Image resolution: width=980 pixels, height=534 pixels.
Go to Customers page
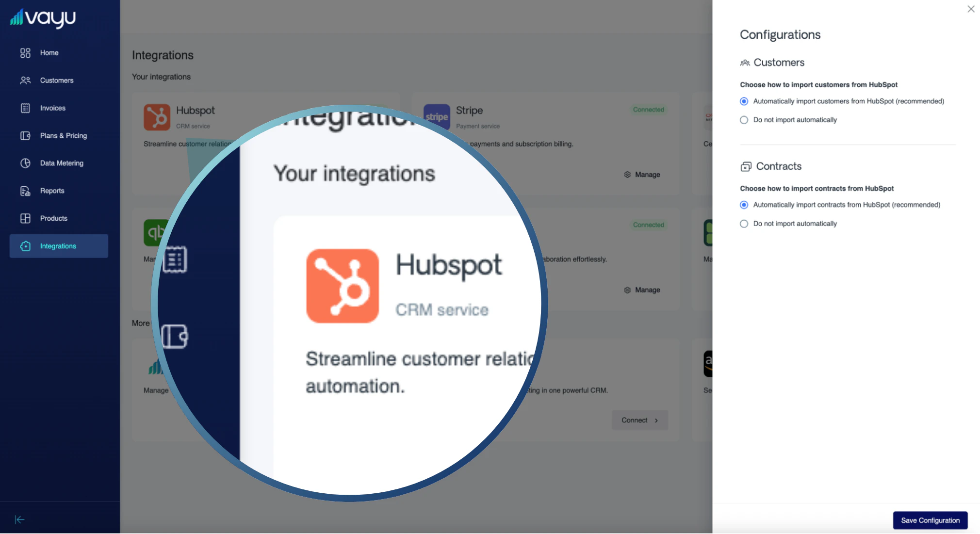(x=59, y=81)
